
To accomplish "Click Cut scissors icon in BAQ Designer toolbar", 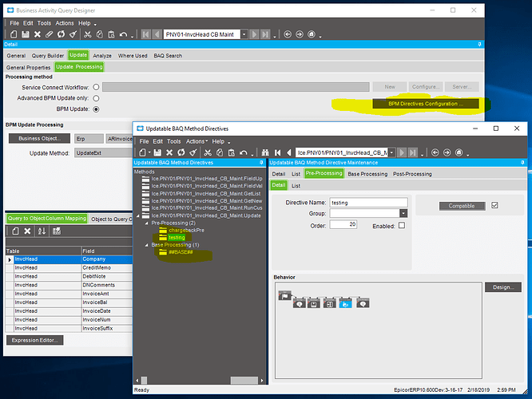I will point(88,34).
